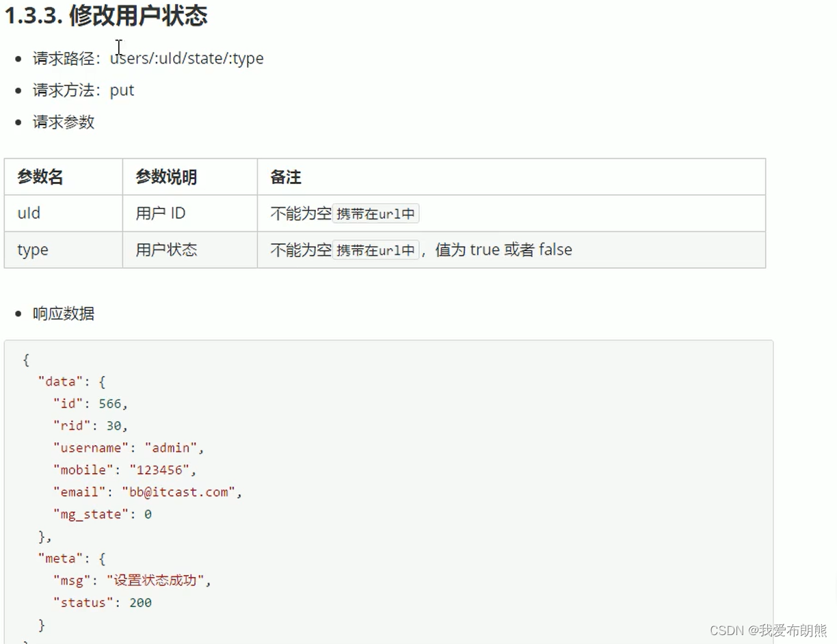837x644 pixels.
Task: Click the "携带在url中" code tag in type row
Action: [376, 250]
